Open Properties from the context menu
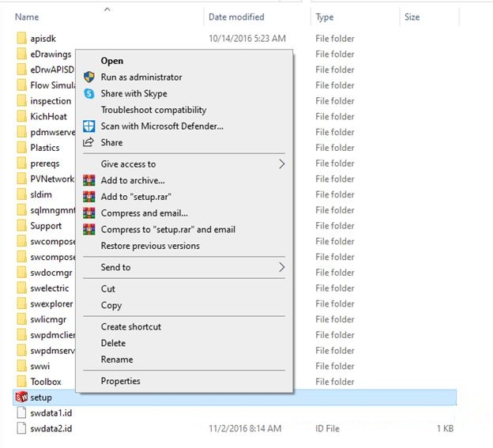This screenshot has width=493, height=448. point(120,381)
